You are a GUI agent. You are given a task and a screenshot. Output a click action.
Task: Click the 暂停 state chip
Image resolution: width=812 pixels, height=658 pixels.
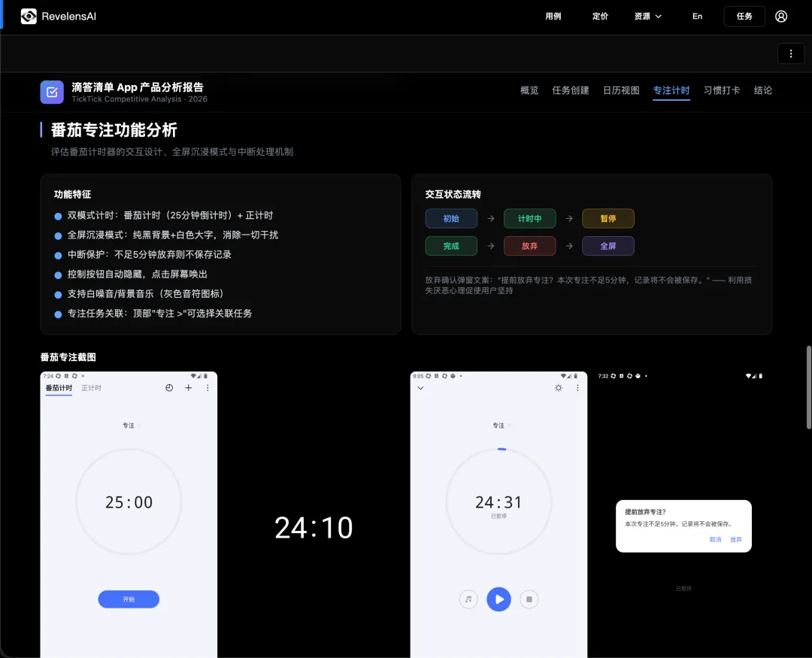pyautogui.click(x=608, y=219)
